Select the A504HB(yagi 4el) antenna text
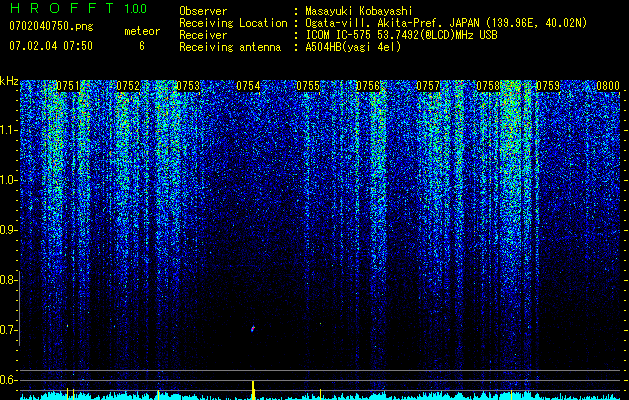This screenshot has width=629, height=400. [353, 47]
